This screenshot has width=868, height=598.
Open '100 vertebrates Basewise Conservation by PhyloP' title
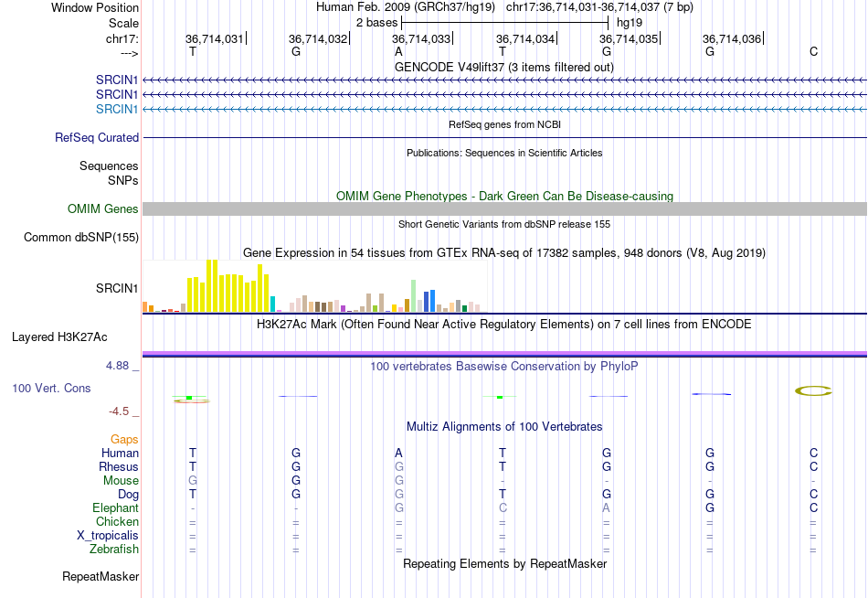(x=504, y=367)
